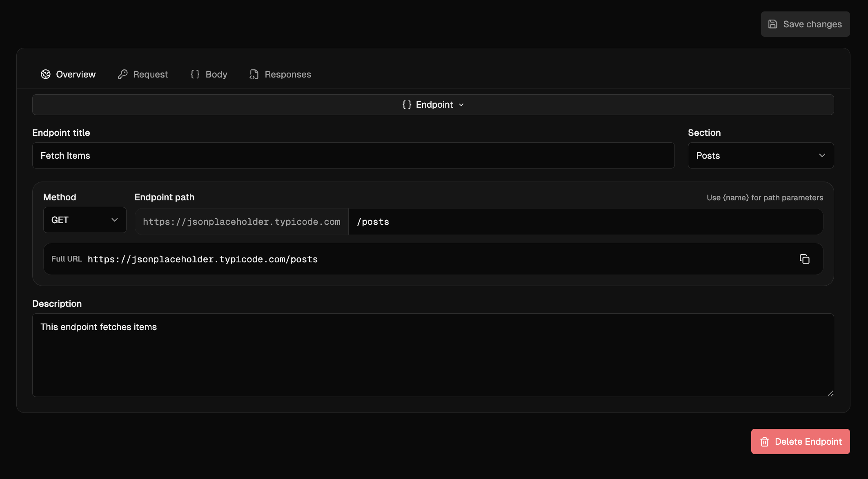Edit the Endpoint title field
Image resolution: width=868 pixels, height=479 pixels.
353,155
